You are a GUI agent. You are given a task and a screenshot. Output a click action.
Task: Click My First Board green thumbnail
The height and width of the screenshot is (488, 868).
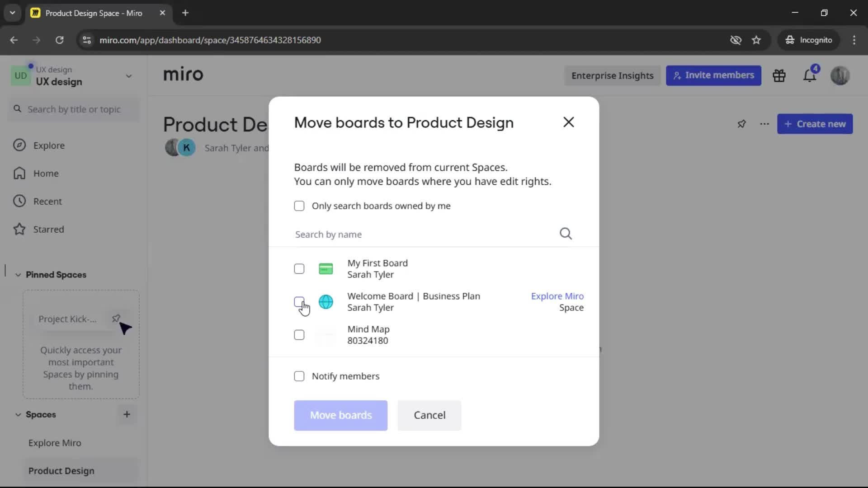pyautogui.click(x=325, y=269)
